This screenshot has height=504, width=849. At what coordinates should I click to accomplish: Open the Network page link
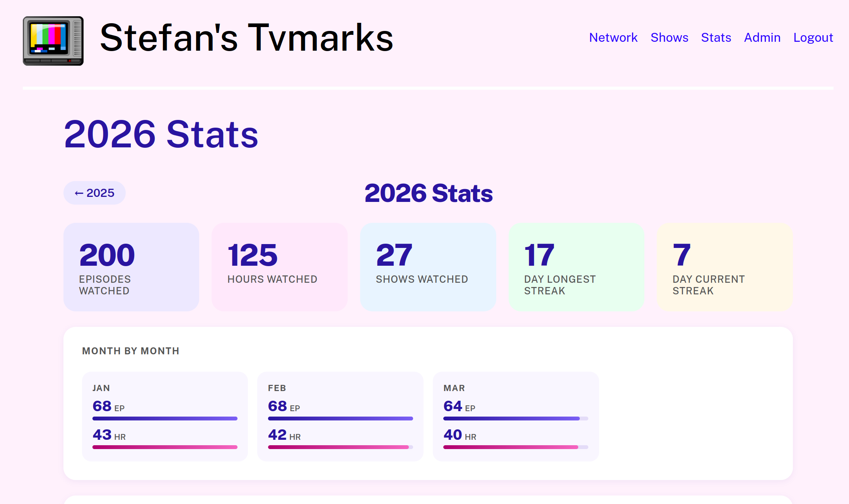pos(613,38)
